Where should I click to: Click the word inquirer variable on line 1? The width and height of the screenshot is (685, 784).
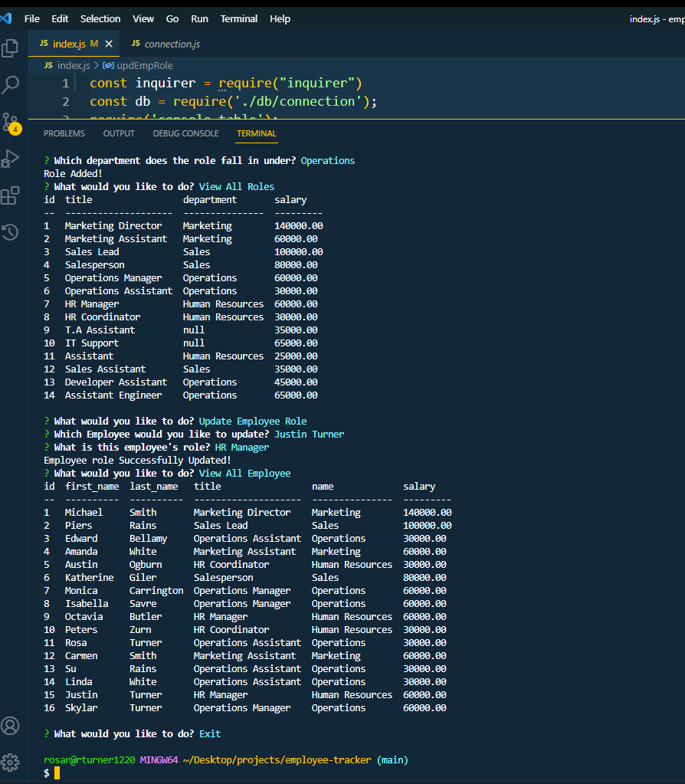[166, 83]
